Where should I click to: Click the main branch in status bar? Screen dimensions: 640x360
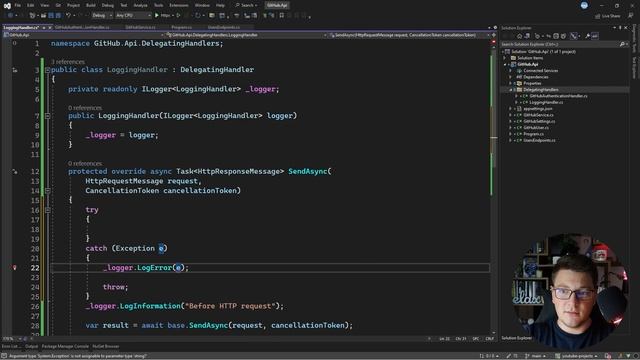click(x=536, y=356)
